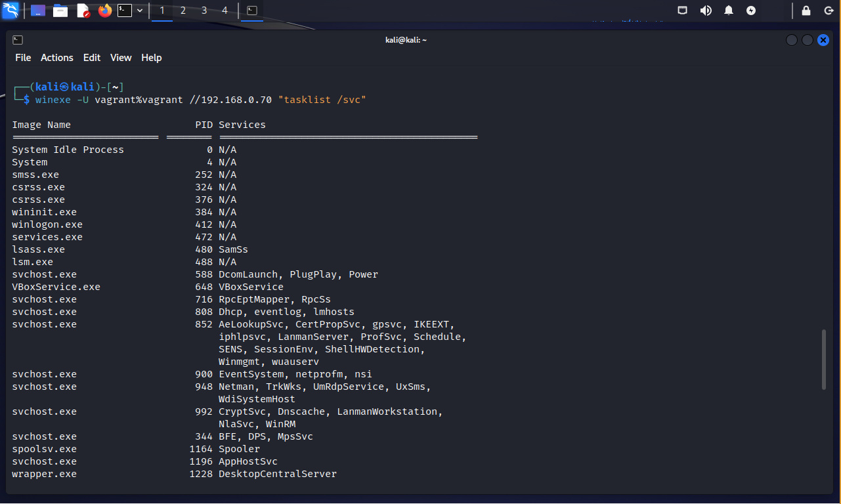Viewport: 841px width, 504px height.
Task: Open the View menu
Action: [x=121, y=58]
